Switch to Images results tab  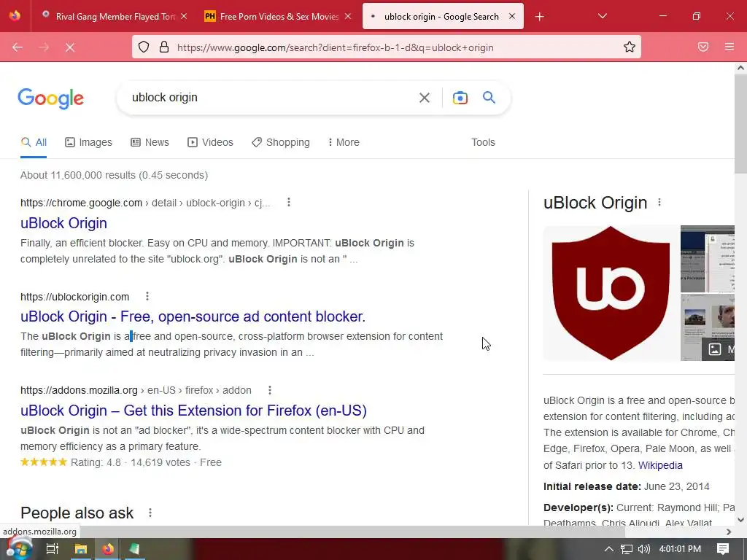click(x=88, y=142)
